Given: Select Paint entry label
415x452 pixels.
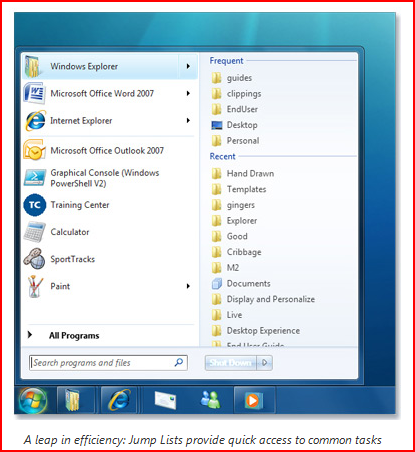Looking at the screenshot, I should coord(60,286).
